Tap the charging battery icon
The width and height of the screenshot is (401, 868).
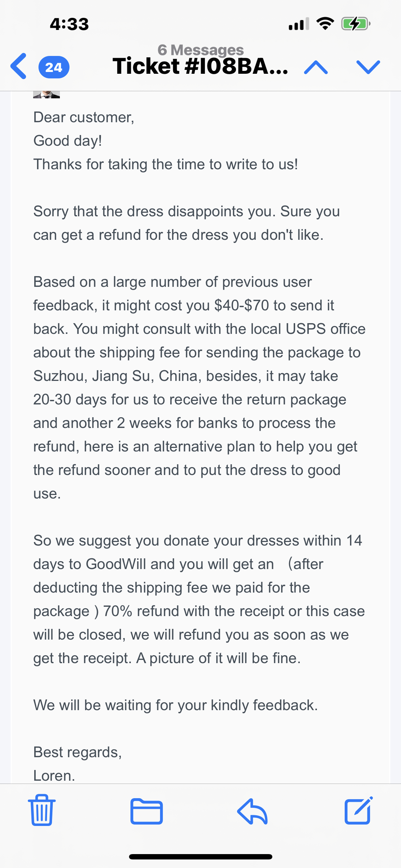click(x=356, y=24)
